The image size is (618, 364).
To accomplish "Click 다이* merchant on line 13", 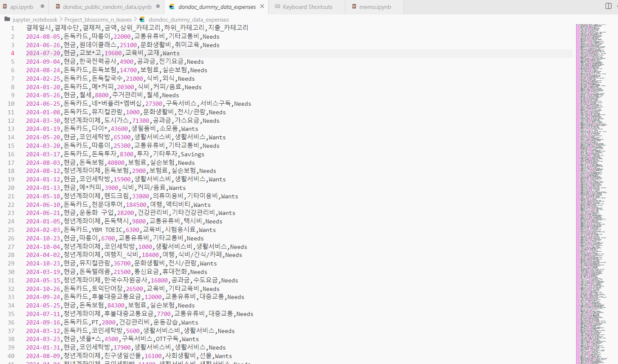I will tap(99, 129).
